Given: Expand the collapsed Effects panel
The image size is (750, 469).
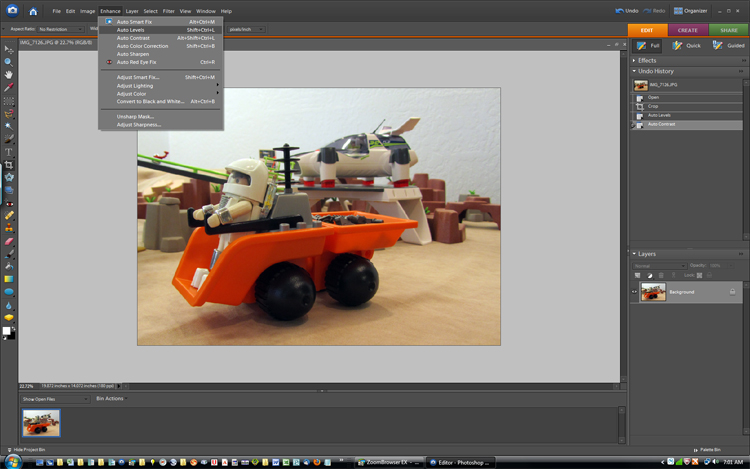Looking at the screenshot, I should point(635,60).
